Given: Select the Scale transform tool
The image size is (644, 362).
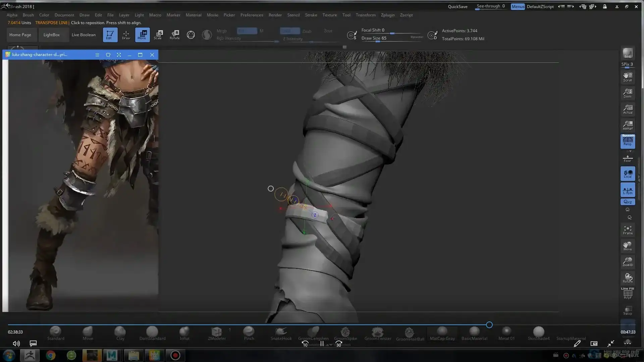Looking at the screenshot, I should coord(158,35).
